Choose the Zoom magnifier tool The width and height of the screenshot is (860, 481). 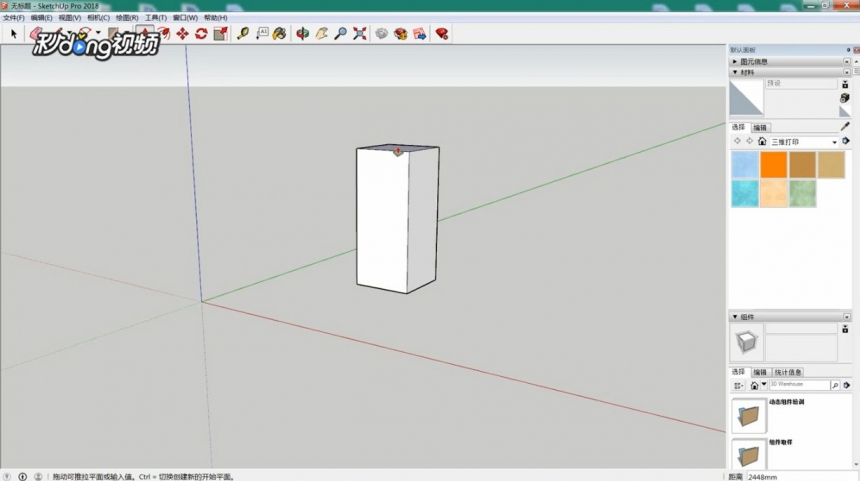tap(341, 34)
